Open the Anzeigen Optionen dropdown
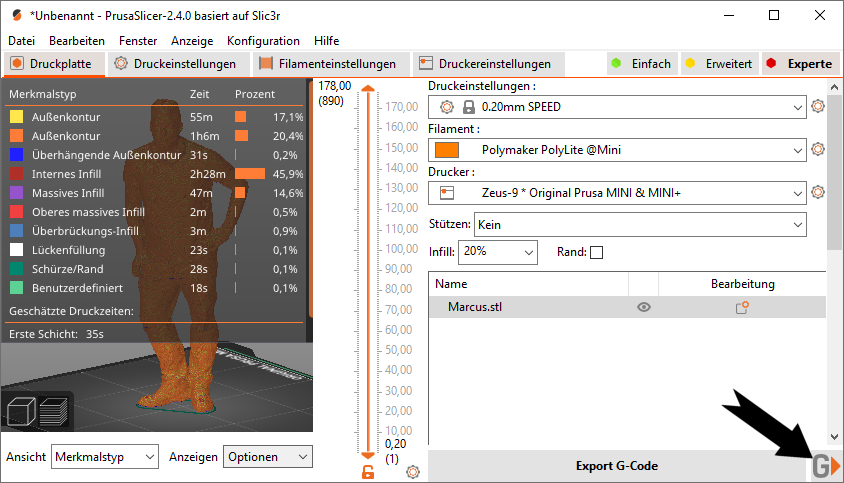Image resolution: width=844 pixels, height=483 pixels. point(268,457)
